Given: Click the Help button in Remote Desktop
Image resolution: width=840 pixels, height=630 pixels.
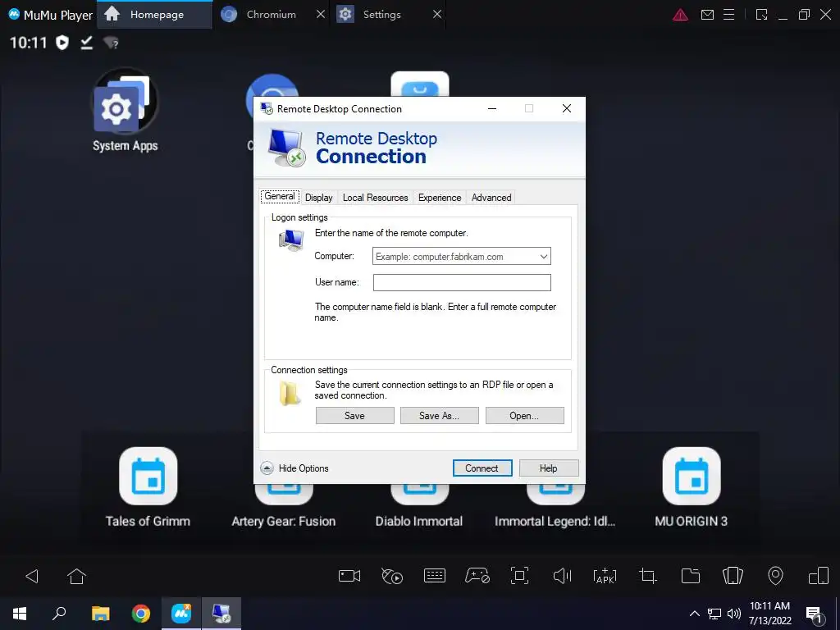Looking at the screenshot, I should [549, 468].
